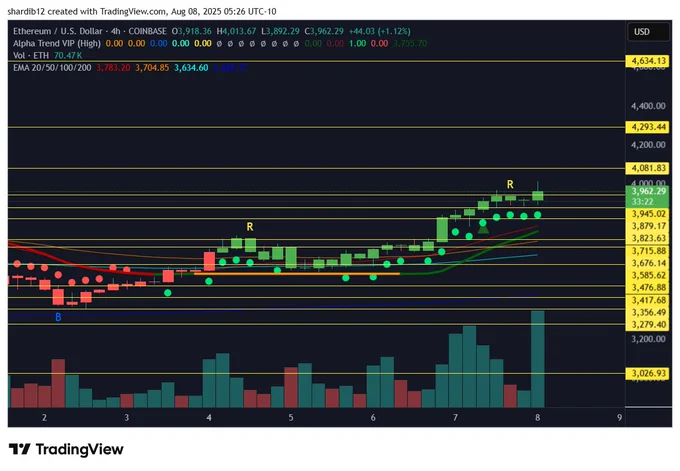Click the 3,476.88 price line label

(x=648, y=288)
